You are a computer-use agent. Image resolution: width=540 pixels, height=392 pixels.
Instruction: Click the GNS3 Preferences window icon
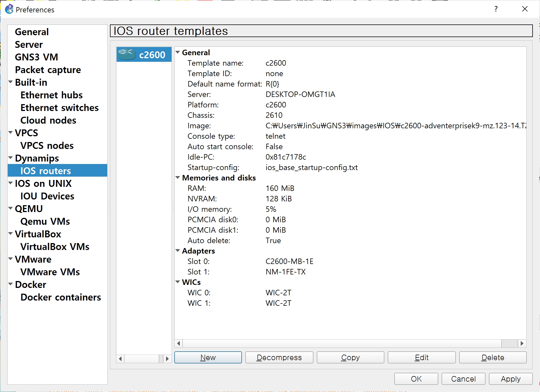click(9, 9)
